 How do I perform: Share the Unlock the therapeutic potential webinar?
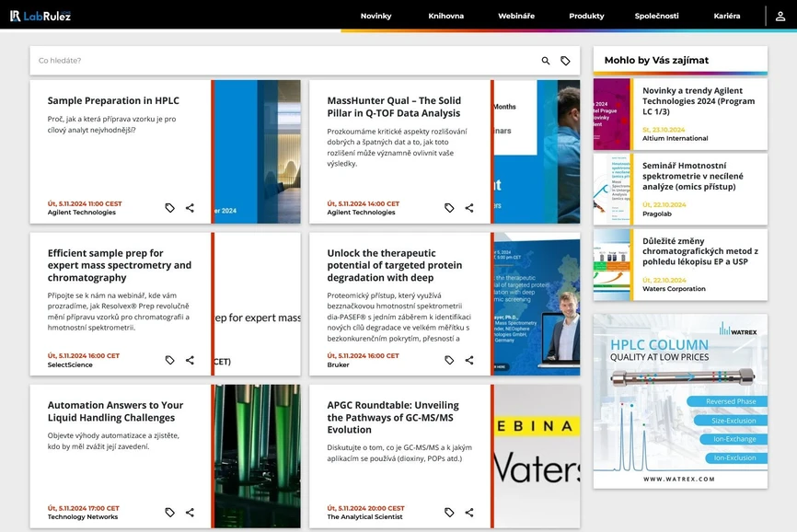[x=469, y=360]
